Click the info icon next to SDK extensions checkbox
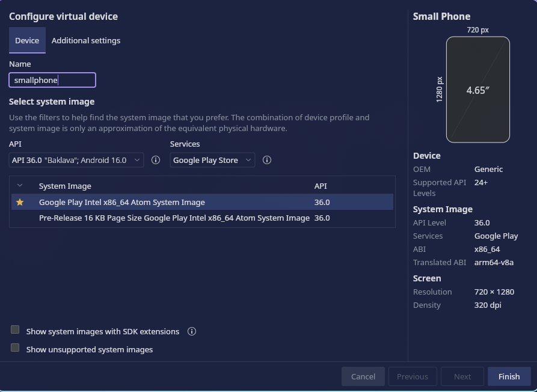Viewport: 537px width, 392px height. coord(191,331)
